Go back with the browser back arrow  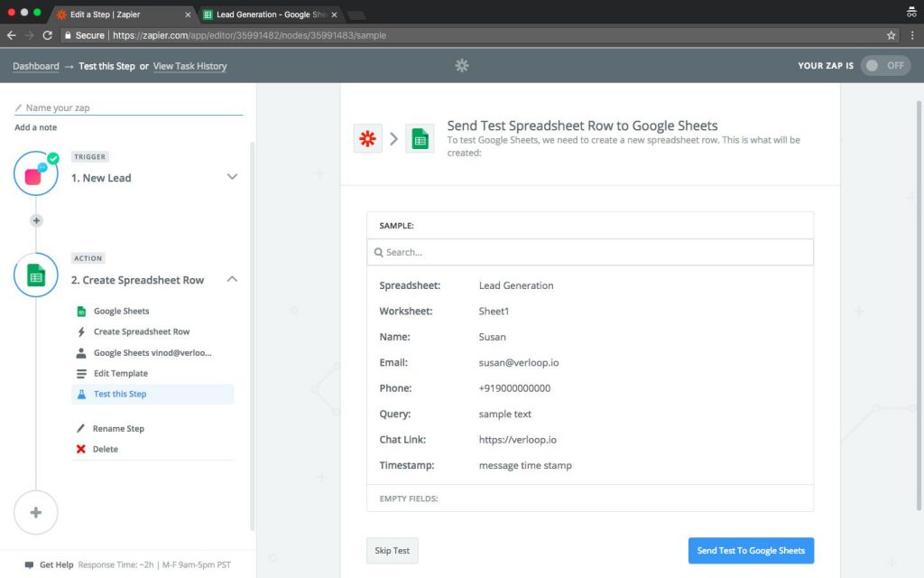coord(11,35)
